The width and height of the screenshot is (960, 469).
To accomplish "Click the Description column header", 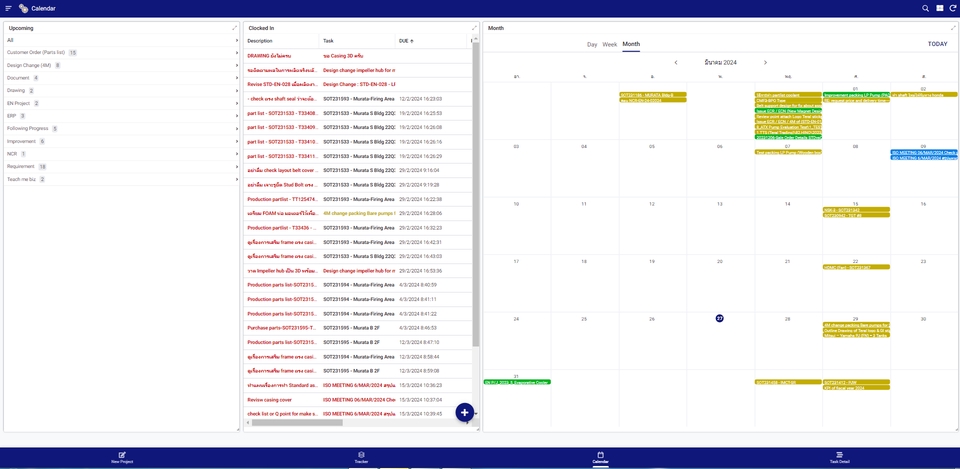I will [x=260, y=41].
